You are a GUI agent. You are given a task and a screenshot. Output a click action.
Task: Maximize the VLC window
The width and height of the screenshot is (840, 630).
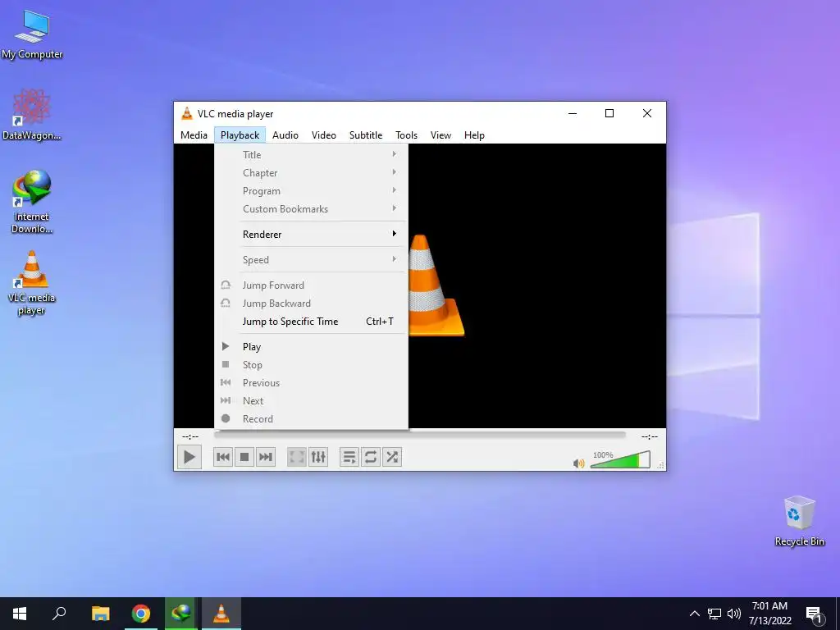tap(609, 113)
